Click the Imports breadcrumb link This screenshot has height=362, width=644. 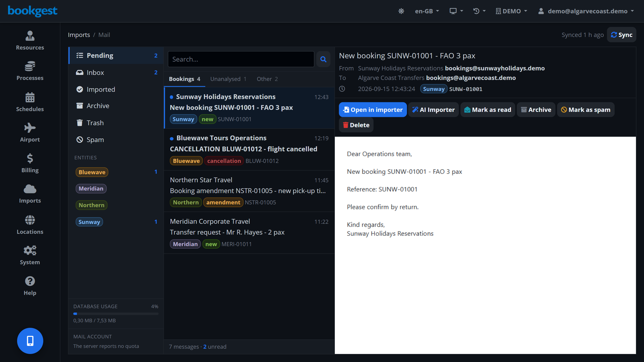(79, 35)
